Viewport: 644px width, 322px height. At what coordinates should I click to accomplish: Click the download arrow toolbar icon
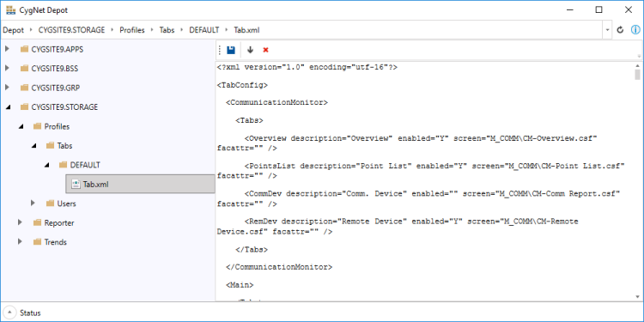click(250, 50)
